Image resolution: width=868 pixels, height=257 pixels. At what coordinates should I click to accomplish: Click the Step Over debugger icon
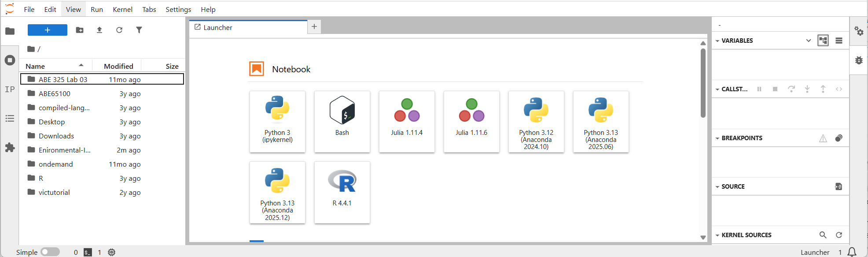point(791,89)
